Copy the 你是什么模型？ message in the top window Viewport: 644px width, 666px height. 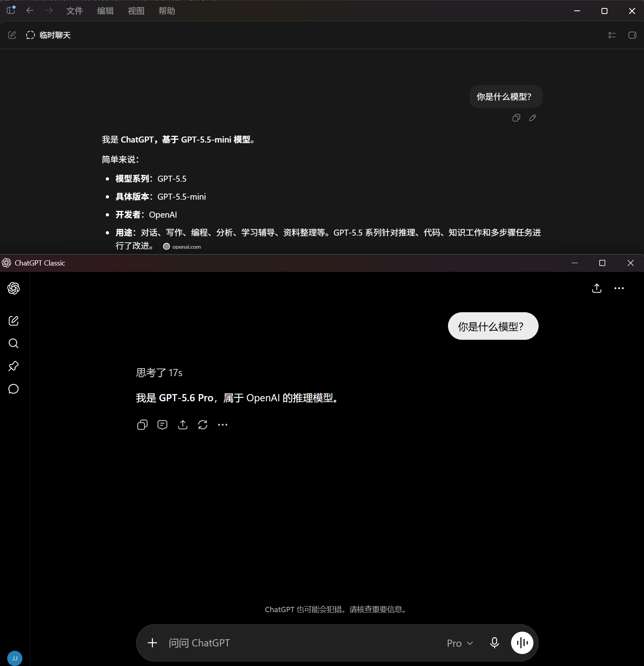click(x=516, y=118)
